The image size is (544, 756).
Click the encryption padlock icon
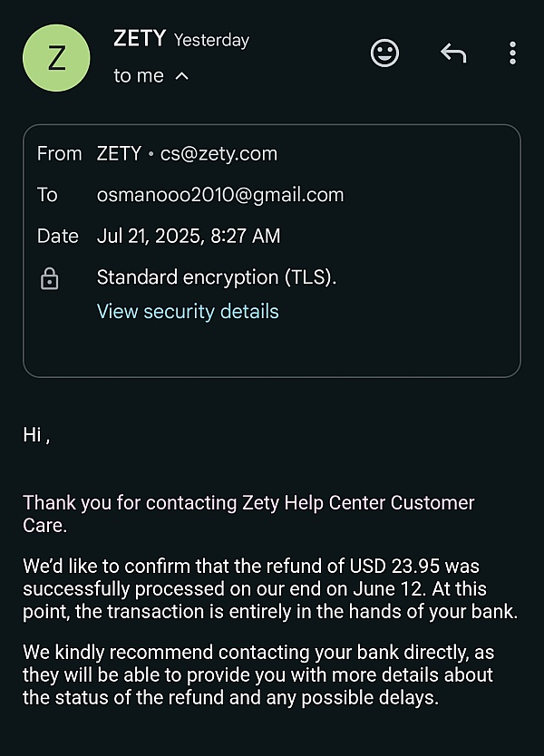50,279
